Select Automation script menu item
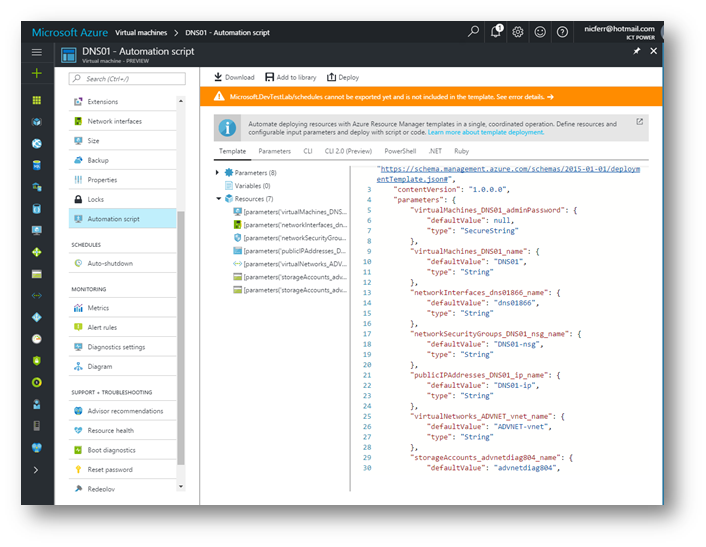The image size is (706, 547). click(x=122, y=219)
